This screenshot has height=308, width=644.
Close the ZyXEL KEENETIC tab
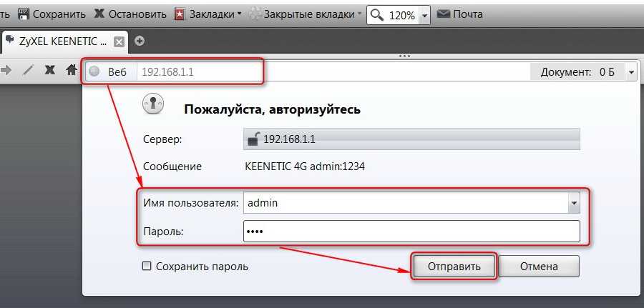(119, 41)
